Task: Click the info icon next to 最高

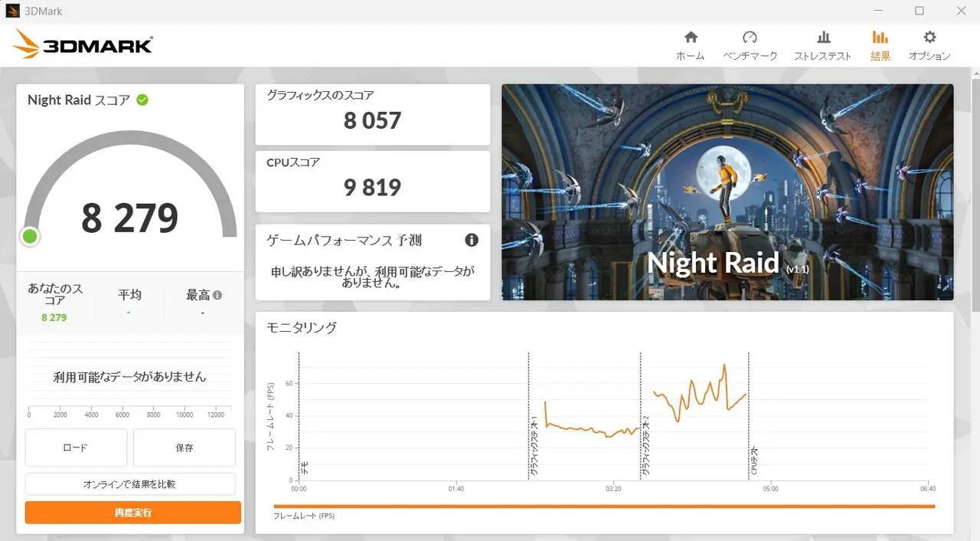Action: [217, 295]
